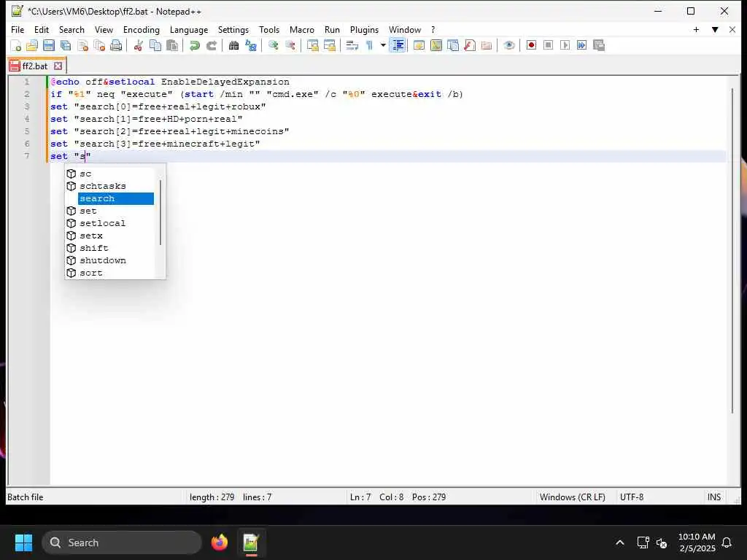
Task: Toggle synchronize horizontal scrolling icon
Action: (x=329, y=46)
